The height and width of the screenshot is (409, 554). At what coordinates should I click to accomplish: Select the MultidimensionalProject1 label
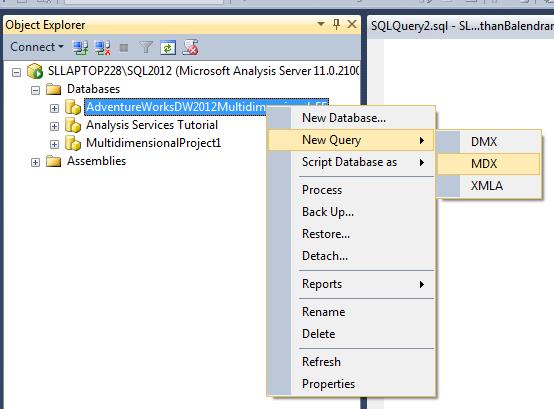coord(154,143)
